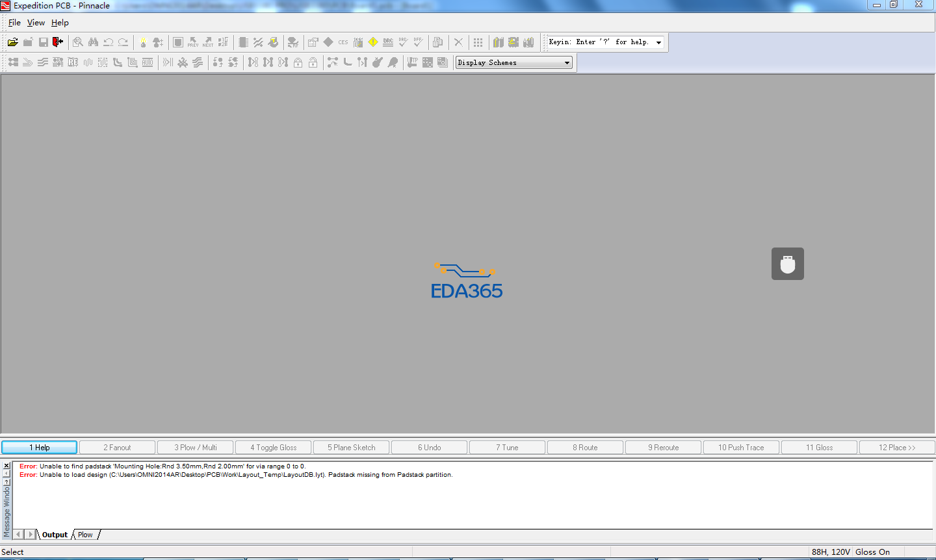The width and height of the screenshot is (936, 560).
Task: Click the closed padlock lock icon
Action: click(x=298, y=62)
